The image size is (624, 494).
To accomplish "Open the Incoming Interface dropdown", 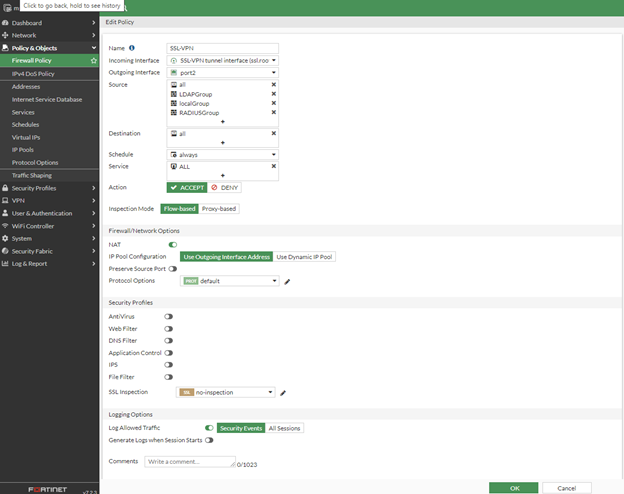I will [x=222, y=60].
